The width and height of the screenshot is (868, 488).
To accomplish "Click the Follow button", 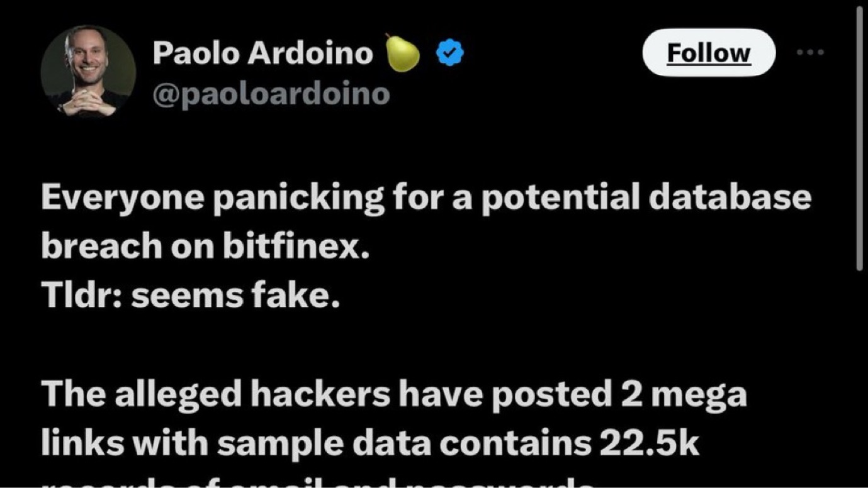I will pos(709,53).
